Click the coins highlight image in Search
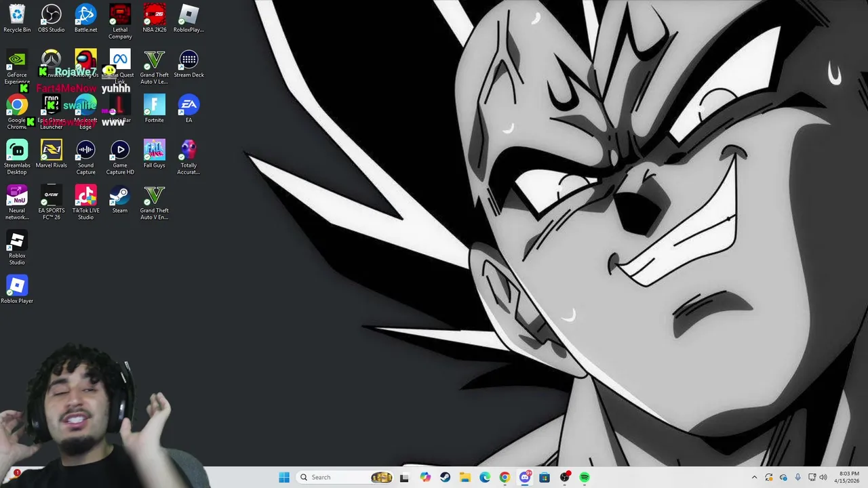This screenshot has height=488, width=868. point(382,477)
